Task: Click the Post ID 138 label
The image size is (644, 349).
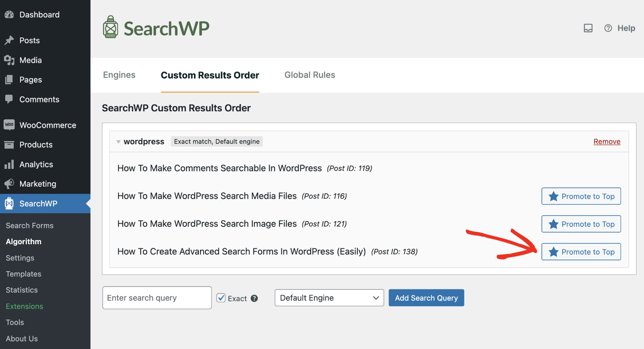Action: tap(394, 252)
